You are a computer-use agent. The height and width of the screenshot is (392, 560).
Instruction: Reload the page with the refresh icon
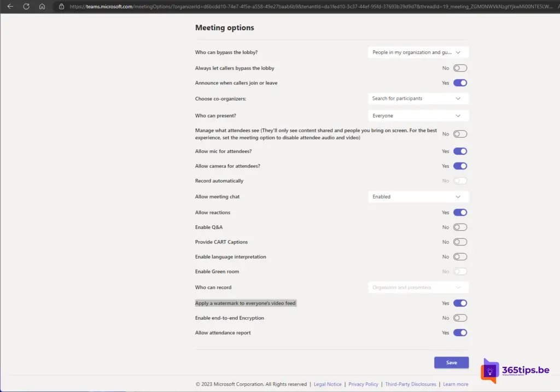(x=26, y=7)
